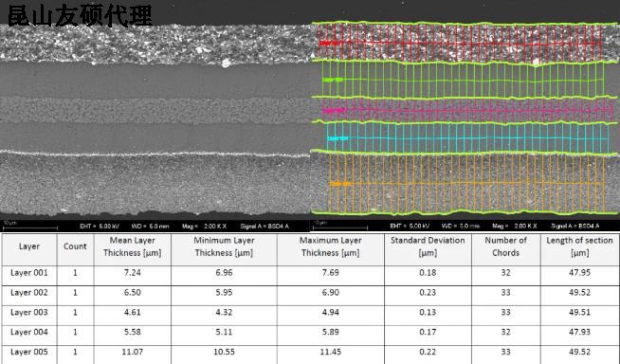
Task: Select the Layer 002 row label
Action: [x=29, y=293]
